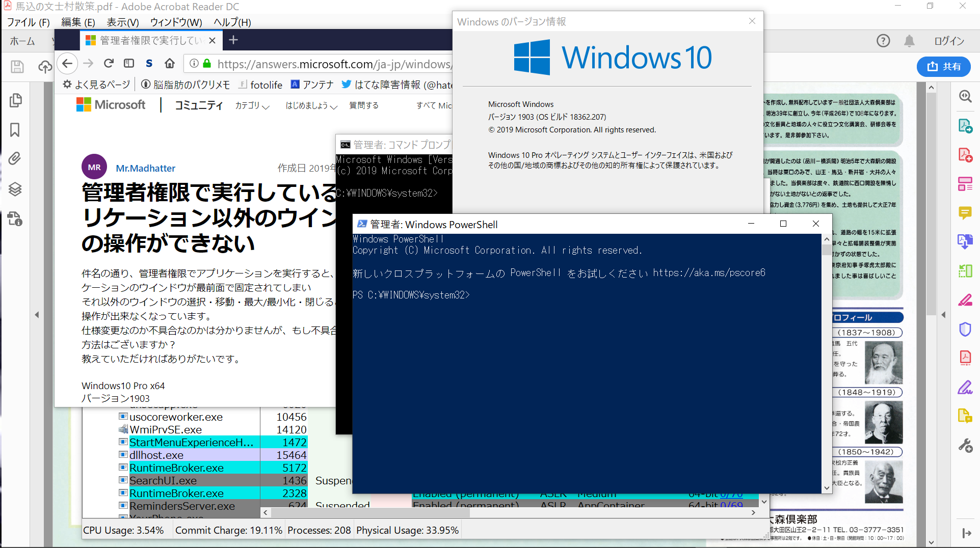This screenshot has height=548, width=980.
Task: Reload the Firefox page
Action: click(x=109, y=63)
